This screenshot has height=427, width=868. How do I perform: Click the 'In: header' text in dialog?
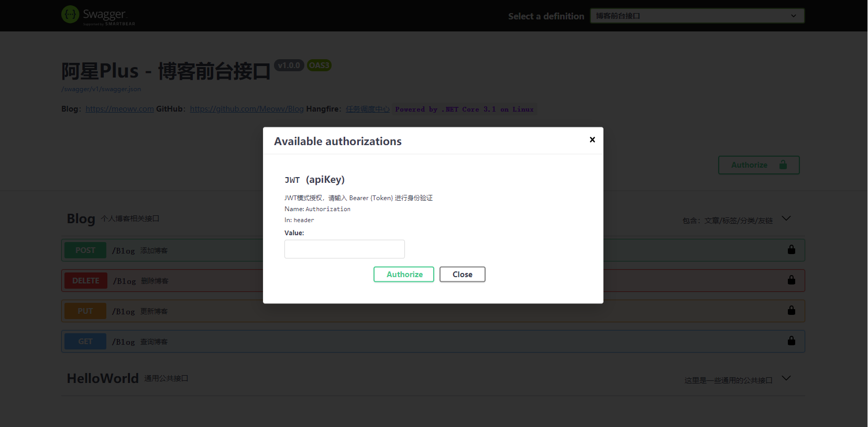(299, 220)
